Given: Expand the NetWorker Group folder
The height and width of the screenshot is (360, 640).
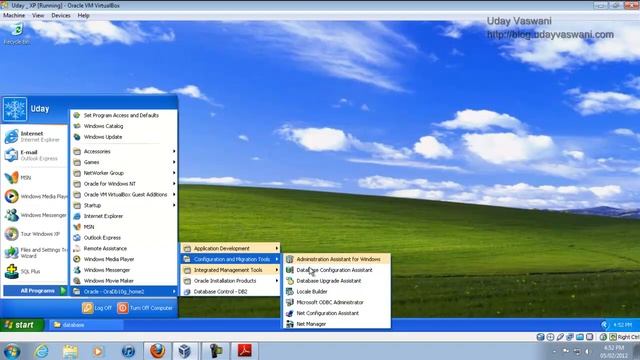Looking at the screenshot, I should coord(124,173).
